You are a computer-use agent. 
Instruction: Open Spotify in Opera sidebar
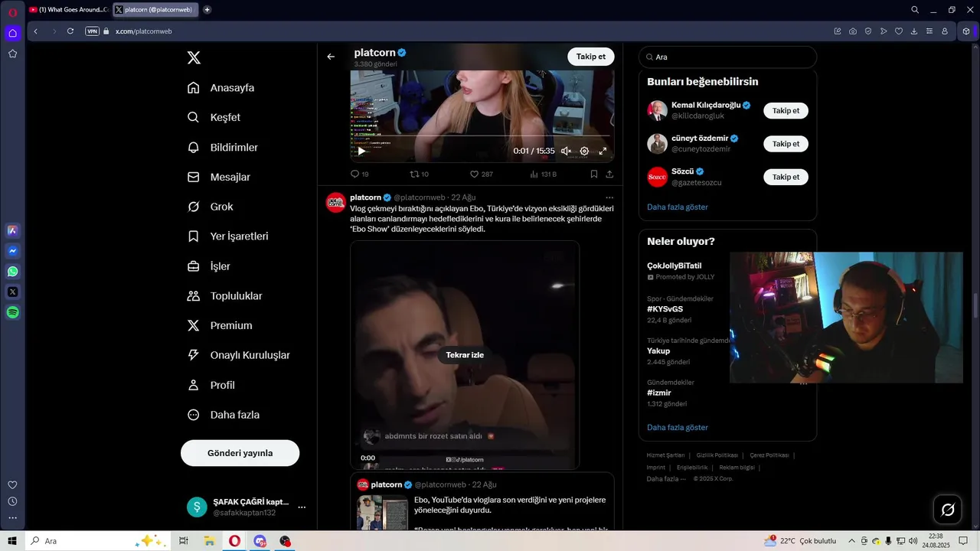[12, 312]
